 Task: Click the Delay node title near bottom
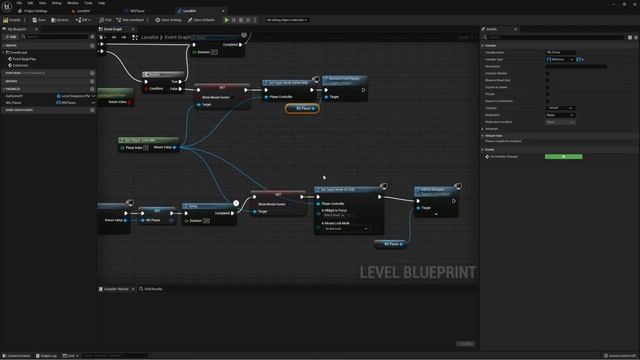[x=193, y=206]
